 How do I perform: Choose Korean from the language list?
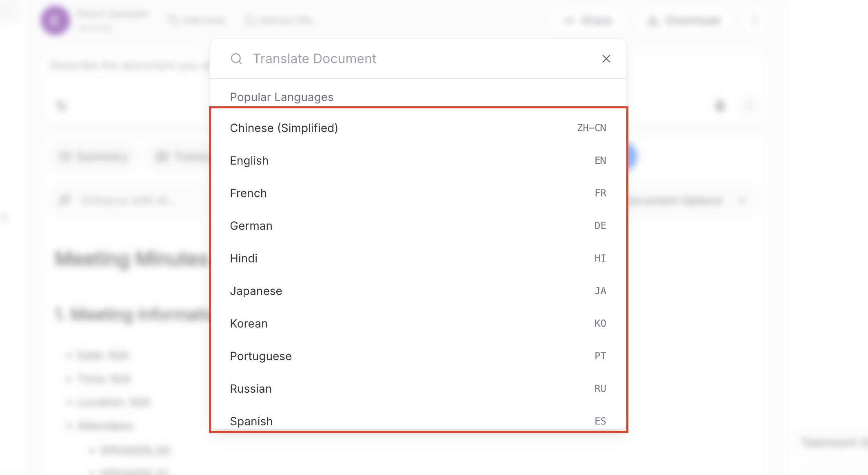tap(418, 323)
